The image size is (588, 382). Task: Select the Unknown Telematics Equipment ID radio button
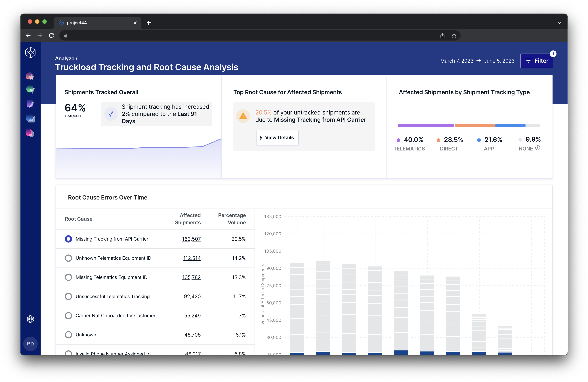pos(68,258)
